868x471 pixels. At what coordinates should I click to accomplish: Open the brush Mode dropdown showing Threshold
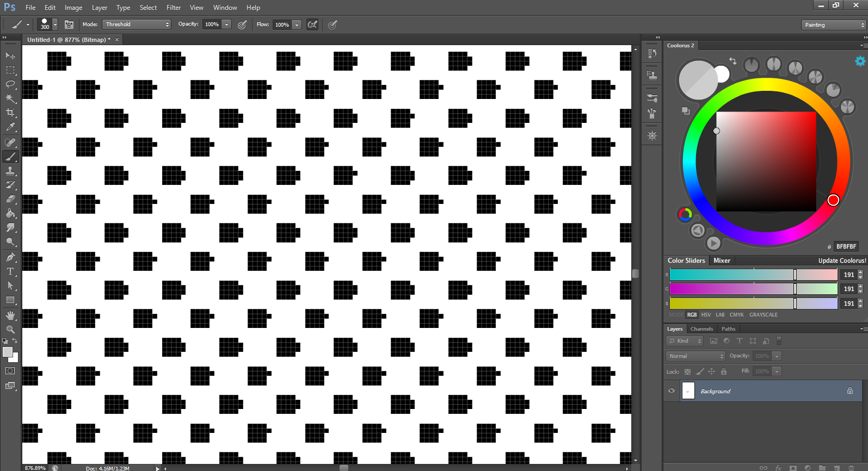click(x=137, y=24)
